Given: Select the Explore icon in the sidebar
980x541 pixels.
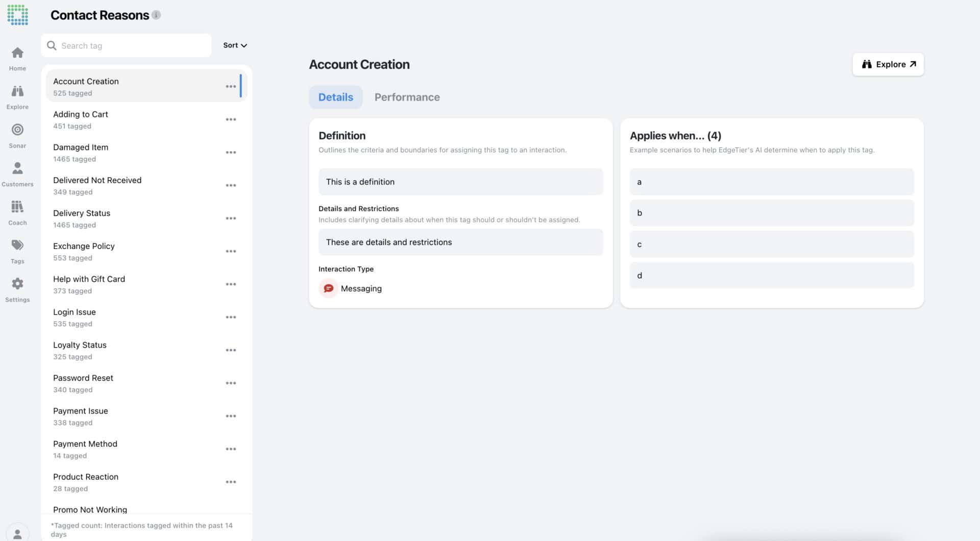Looking at the screenshot, I should click(x=17, y=96).
